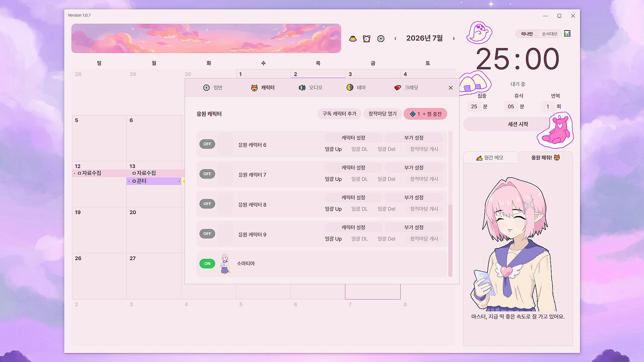
Task: Click the right arrow on the 콘티 event
Action: pyautogui.click(x=179, y=181)
